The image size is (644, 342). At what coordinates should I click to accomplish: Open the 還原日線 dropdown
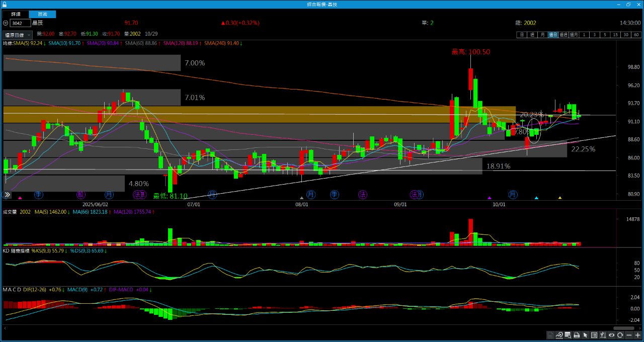point(17,35)
